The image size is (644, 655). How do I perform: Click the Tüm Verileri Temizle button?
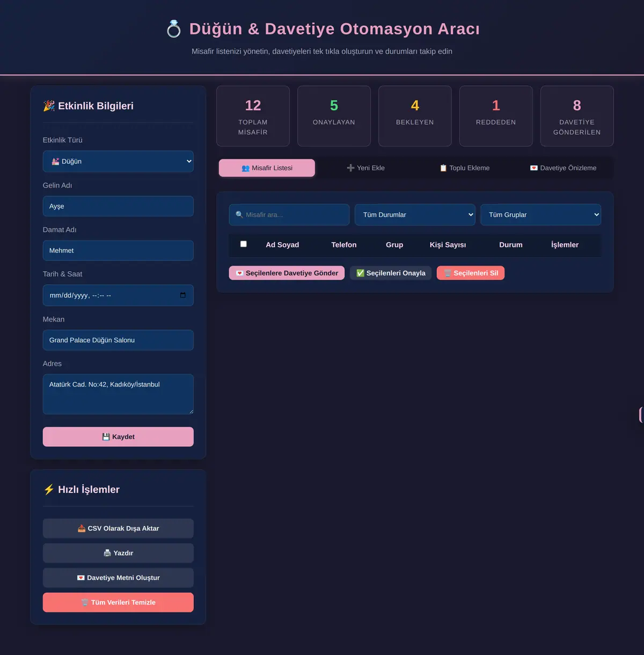[118, 602]
